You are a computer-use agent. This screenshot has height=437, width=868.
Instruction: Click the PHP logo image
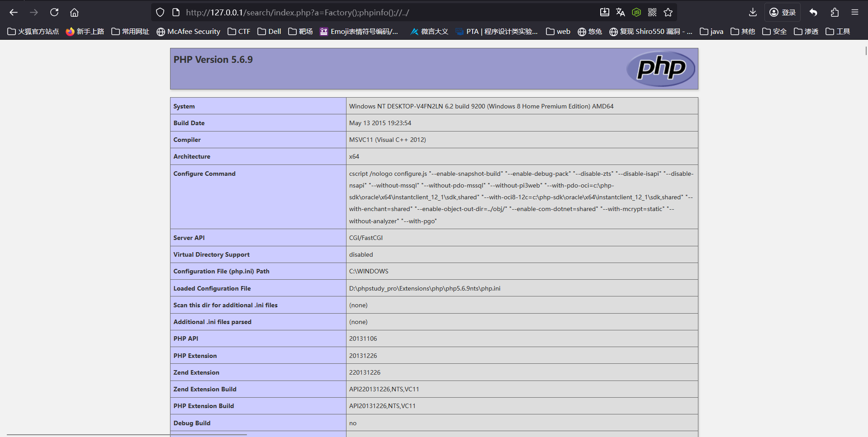pyautogui.click(x=661, y=69)
